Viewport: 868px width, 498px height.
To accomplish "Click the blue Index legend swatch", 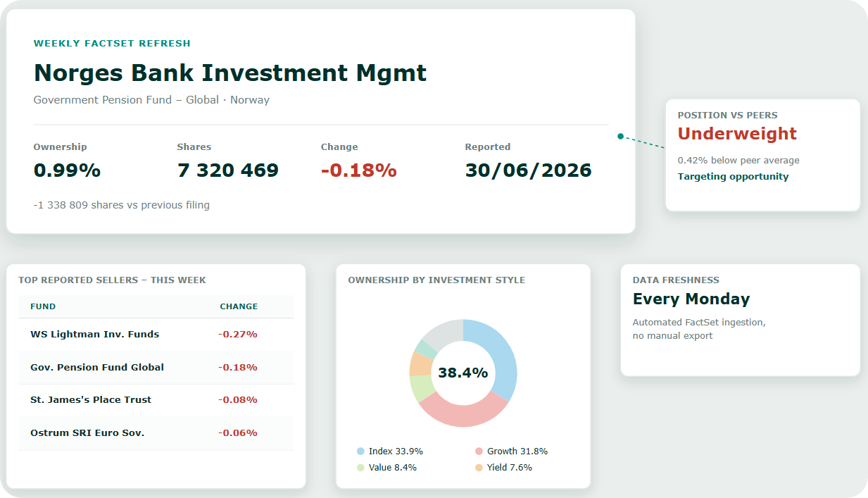I will [x=360, y=452].
